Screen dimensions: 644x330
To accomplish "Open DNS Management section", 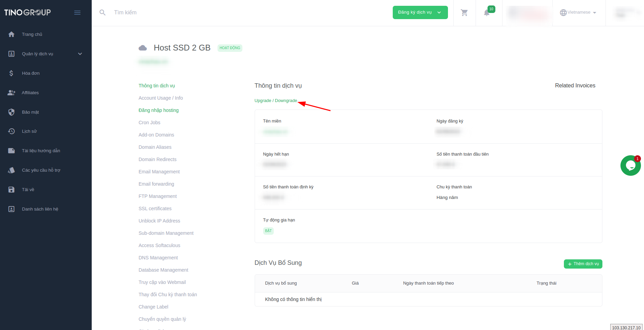I will 158,258.
